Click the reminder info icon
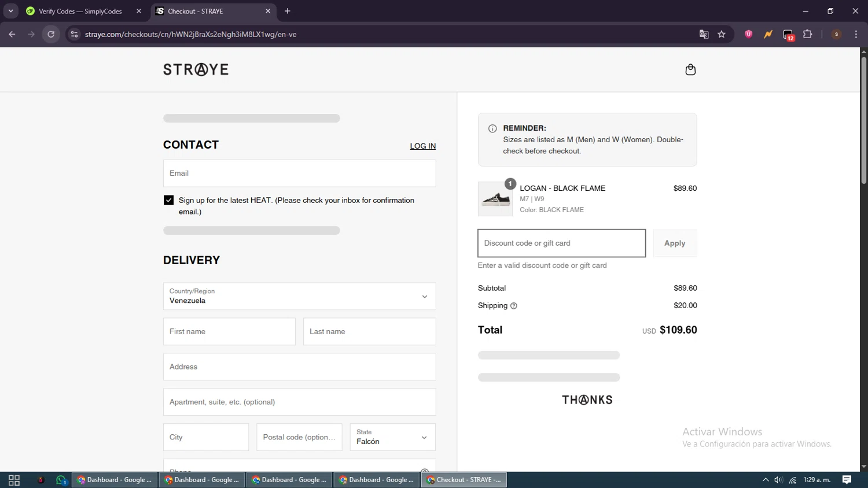This screenshot has height=488, width=868. (x=492, y=128)
